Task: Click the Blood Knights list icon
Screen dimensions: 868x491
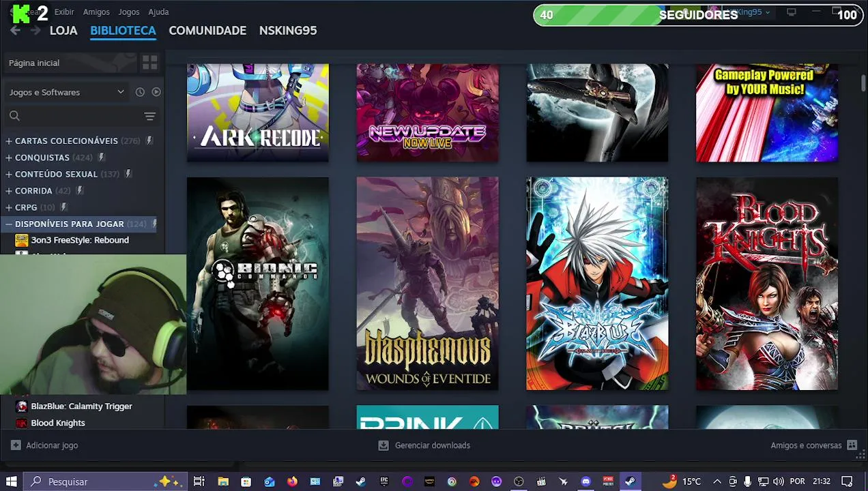Action: tap(22, 423)
